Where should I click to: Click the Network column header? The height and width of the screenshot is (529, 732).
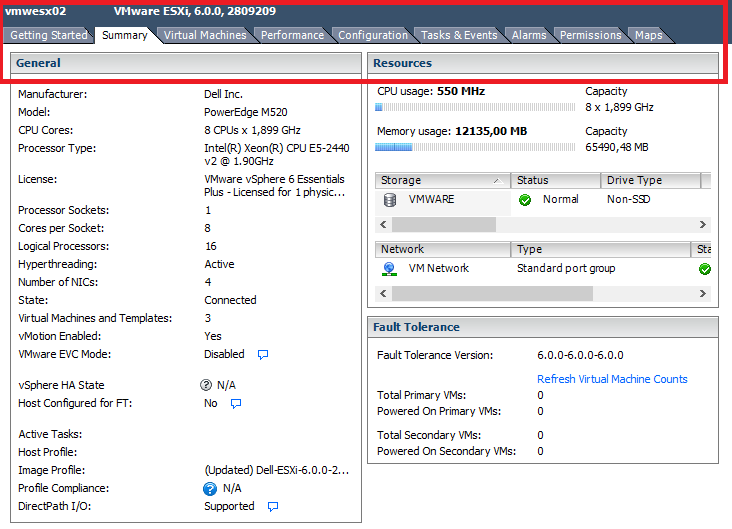pyautogui.click(x=443, y=249)
